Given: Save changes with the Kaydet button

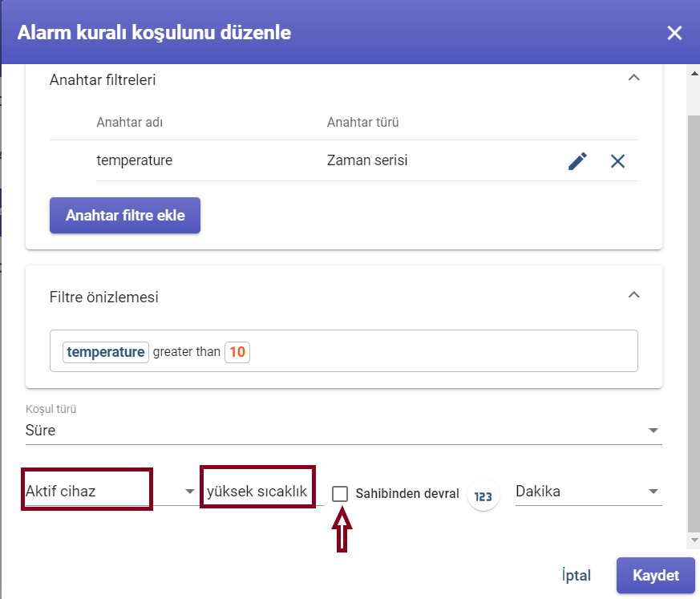Looking at the screenshot, I should click(655, 575).
